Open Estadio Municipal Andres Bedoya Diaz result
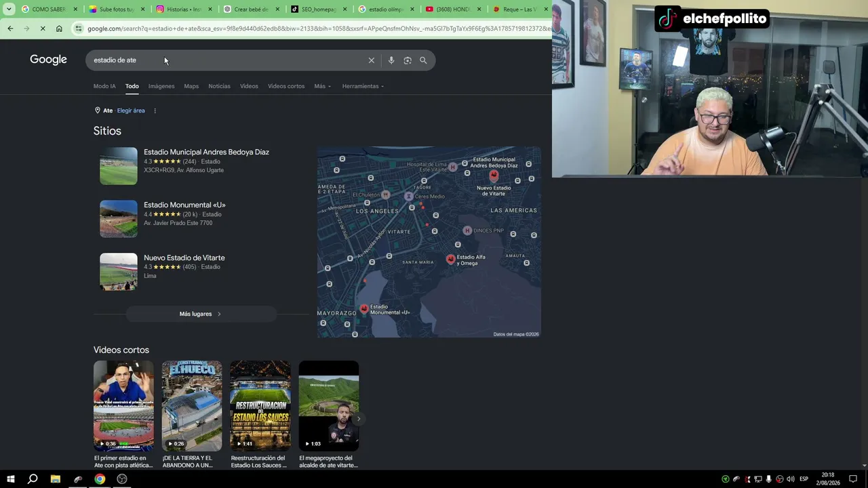The width and height of the screenshot is (868, 488). coord(206,152)
